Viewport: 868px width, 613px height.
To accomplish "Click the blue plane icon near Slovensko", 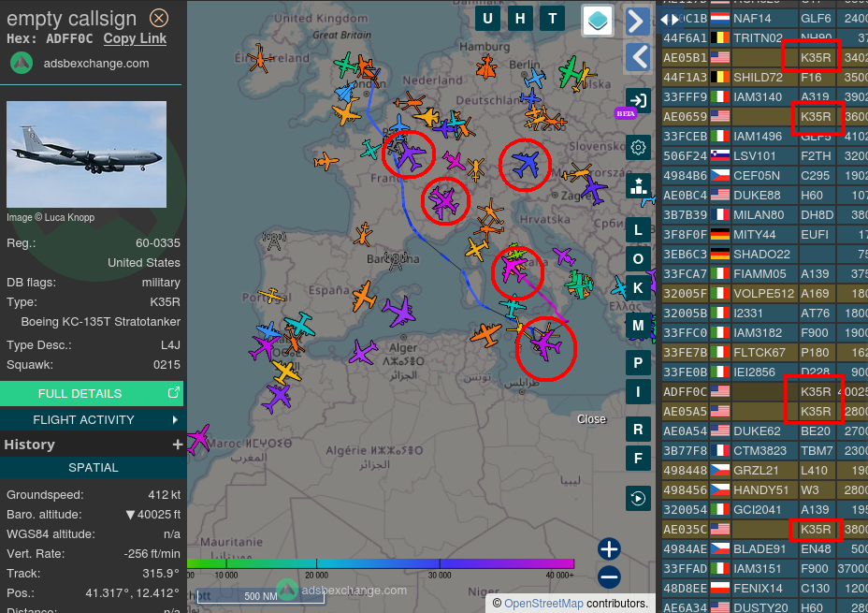I will click(x=593, y=191).
